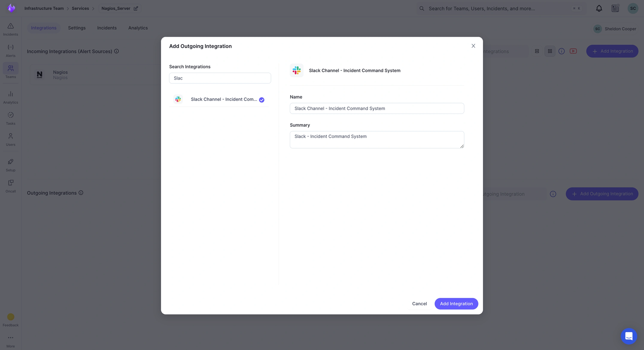Click the notifications bell icon
The image size is (644, 350).
pos(599,9)
